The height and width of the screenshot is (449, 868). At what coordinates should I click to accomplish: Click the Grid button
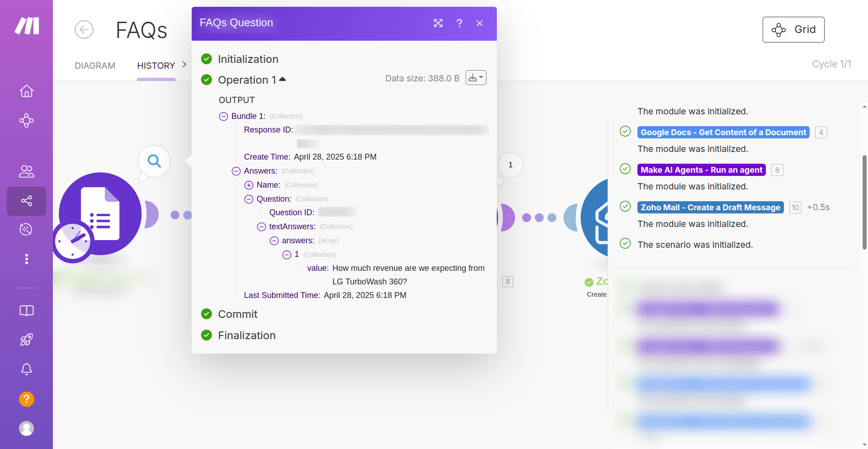[x=793, y=30]
